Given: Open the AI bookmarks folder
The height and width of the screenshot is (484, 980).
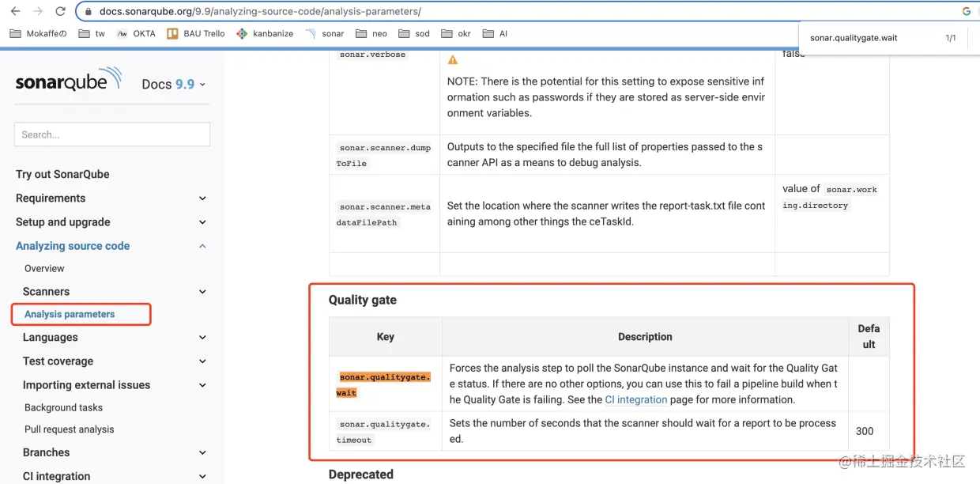Looking at the screenshot, I should (495, 33).
